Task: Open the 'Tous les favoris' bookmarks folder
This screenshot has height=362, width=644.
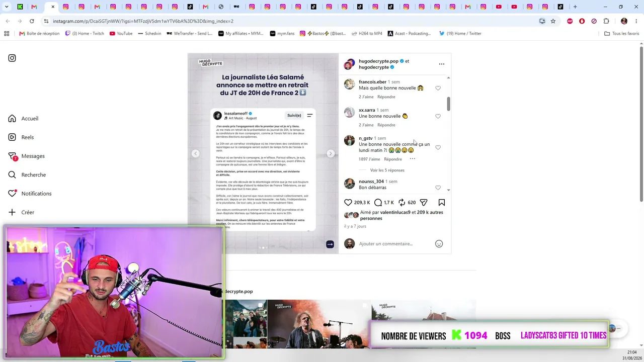Action: pyautogui.click(x=621, y=34)
